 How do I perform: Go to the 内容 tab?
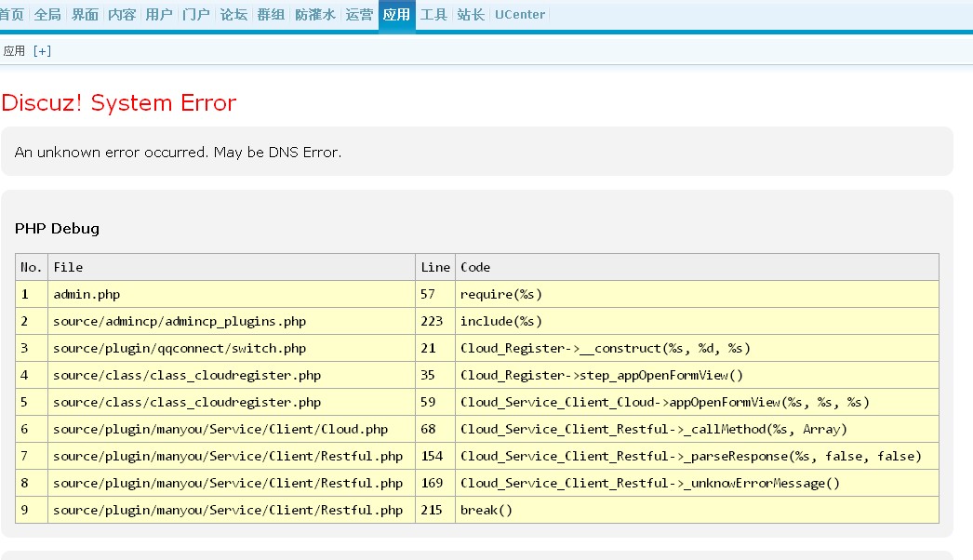pos(122,15)
